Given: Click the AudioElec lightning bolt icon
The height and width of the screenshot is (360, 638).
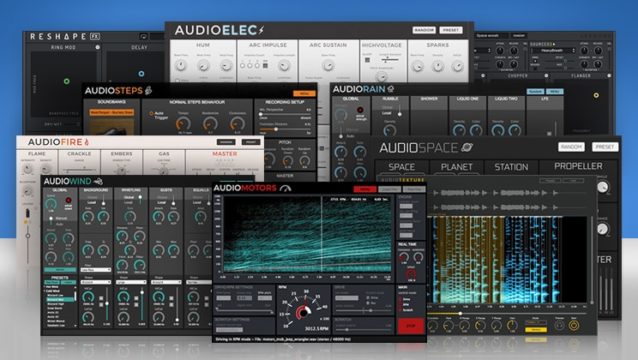Looking at the screenshot, I should click(261, 30).
